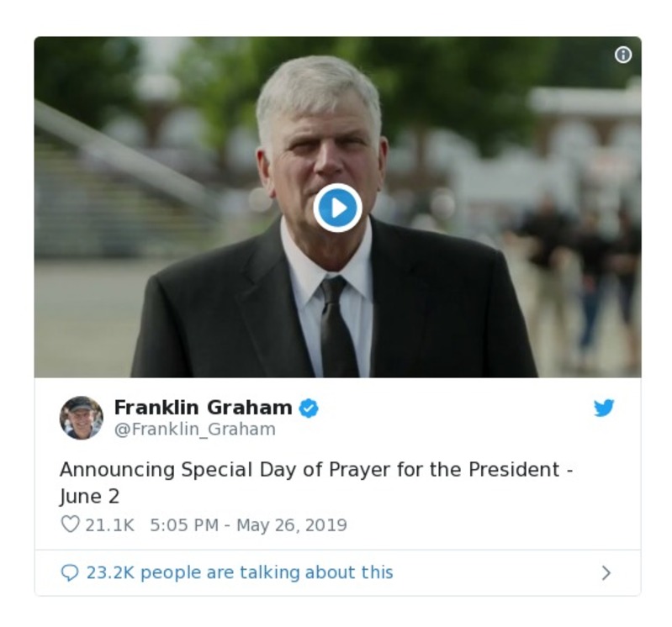Image resolution: width=672 pixels, height=627 pixels.
Task: Open '23.2K people are talking about this'
Action: [240, 573]
